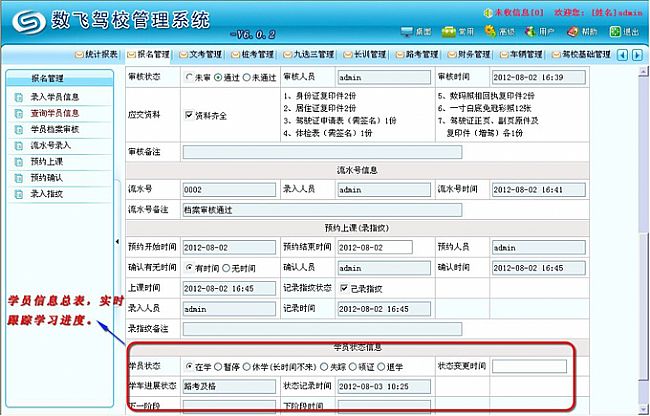Image resolution: width=650 pixels, height=416 pixels.
Task: Click the 流水号备注 field 档案审核通过
Action: [322, 210]
